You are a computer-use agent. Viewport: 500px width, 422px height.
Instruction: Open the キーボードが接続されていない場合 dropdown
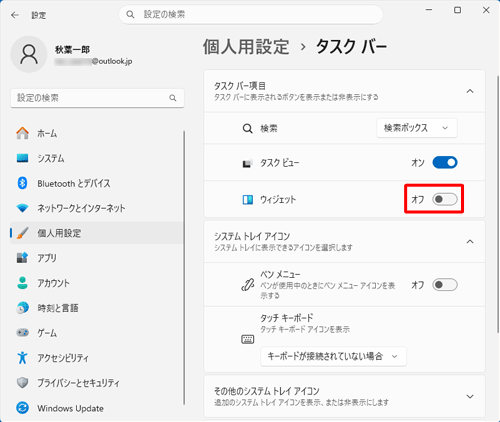[x=333, y=356]
